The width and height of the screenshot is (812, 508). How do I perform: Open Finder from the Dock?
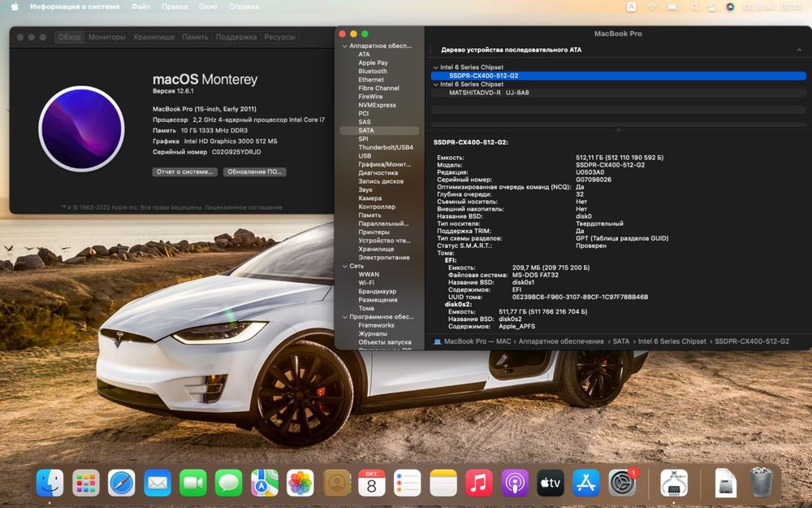pos(50,483)
